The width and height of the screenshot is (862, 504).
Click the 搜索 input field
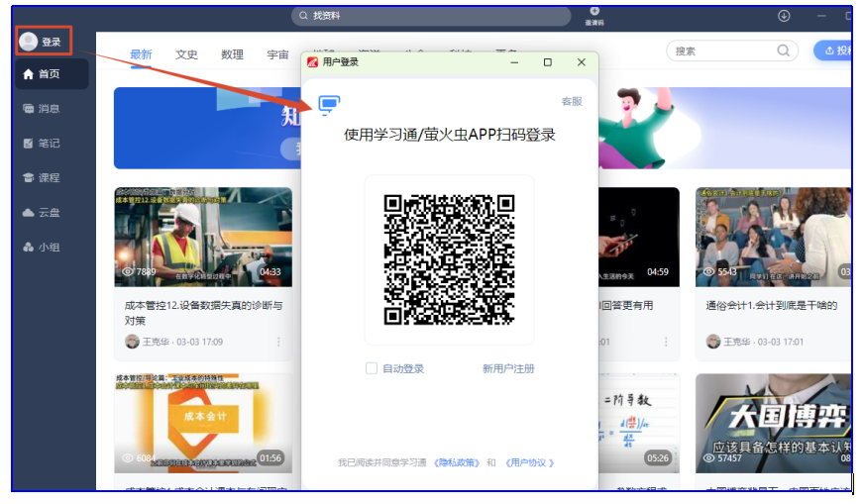732,51
